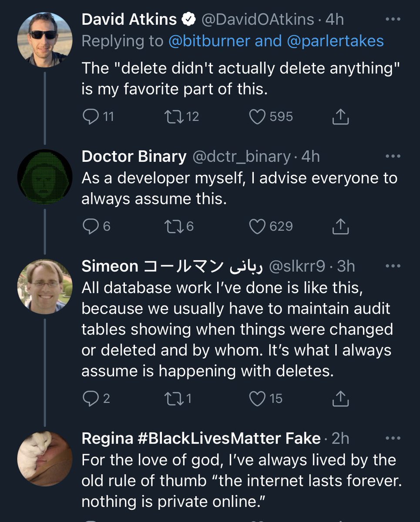Open more options on Regina's tweet

[x=393, y=438]
